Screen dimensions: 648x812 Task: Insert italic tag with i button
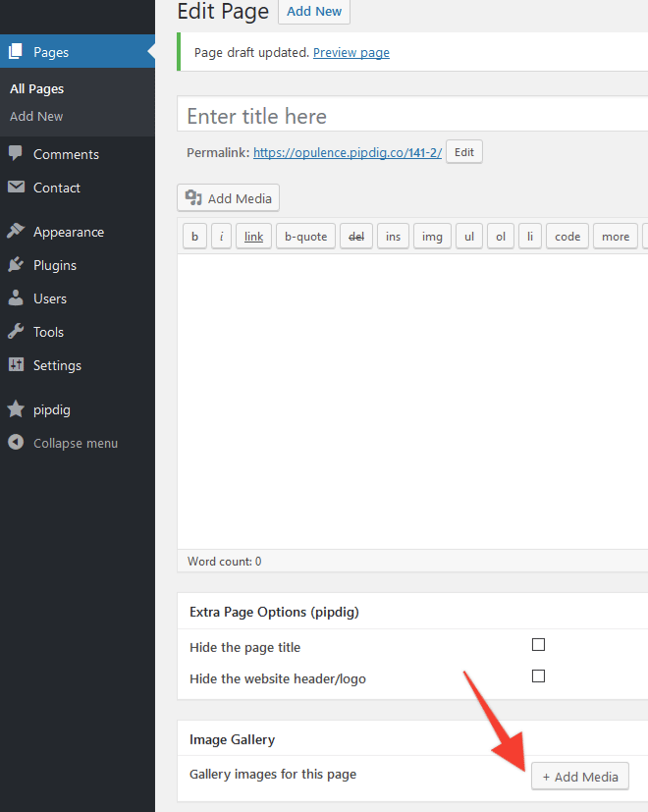[x=221, y=237]
